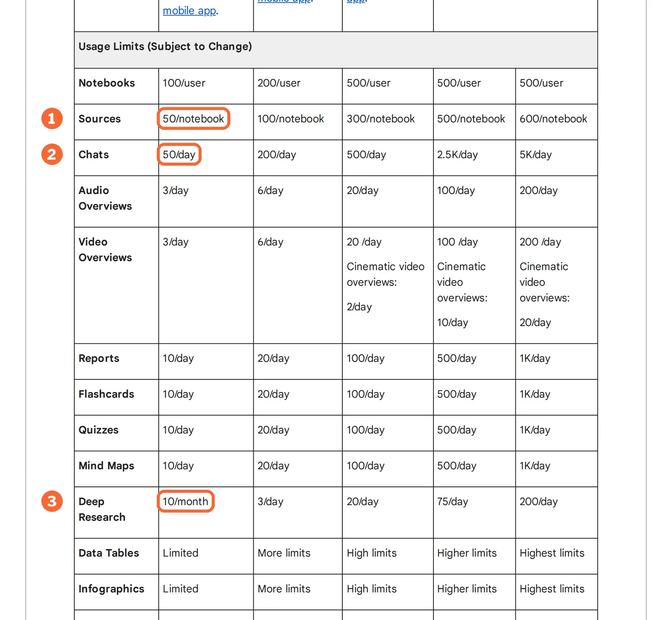Click the "Usage Limits (Subject to Change)" heading

[165, 46]
